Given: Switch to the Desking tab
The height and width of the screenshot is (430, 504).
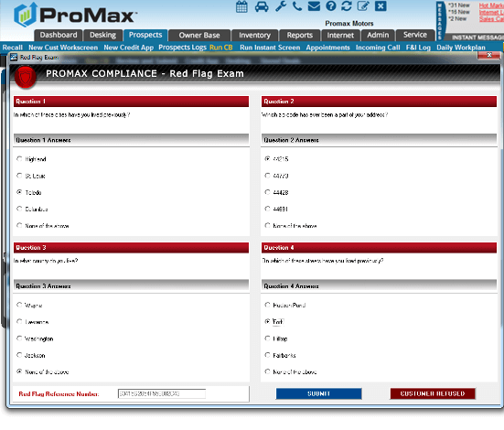Looking at the screenshot, I should [x=102, y=35].
